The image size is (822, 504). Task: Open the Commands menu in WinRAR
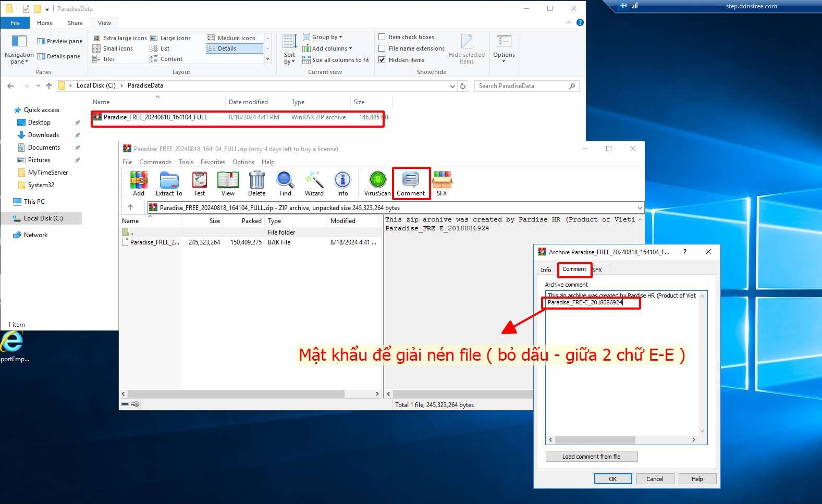click(x=155, y=162)
